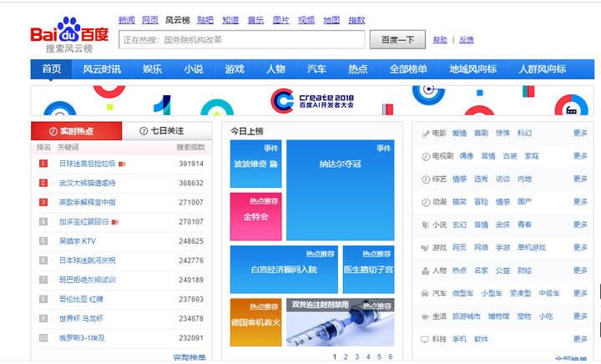Open the 指数 link at the top
This screenshot has height=364, width=601.
tap(357, 20)
